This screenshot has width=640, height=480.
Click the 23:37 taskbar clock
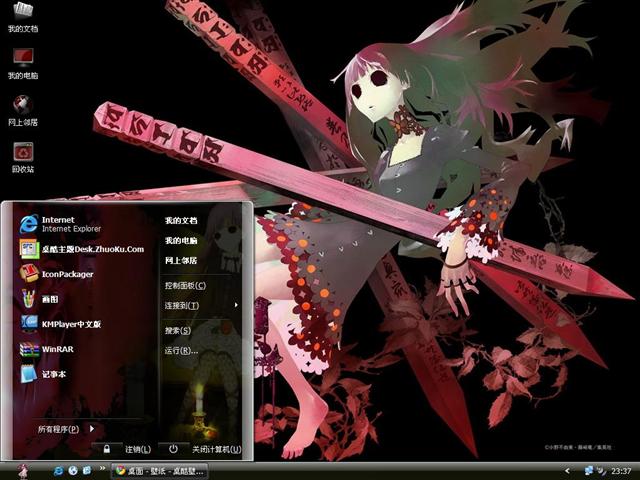tap(621, 471)
